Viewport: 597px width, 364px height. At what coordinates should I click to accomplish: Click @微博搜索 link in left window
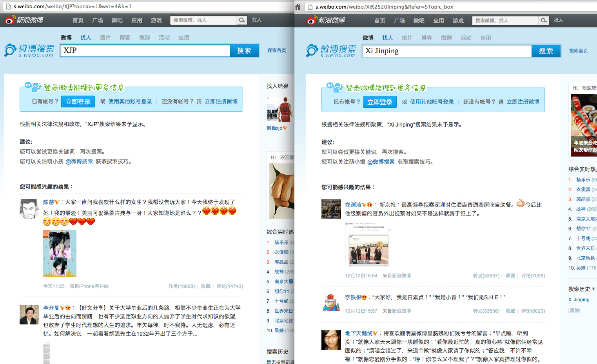[x=79, y=161]
